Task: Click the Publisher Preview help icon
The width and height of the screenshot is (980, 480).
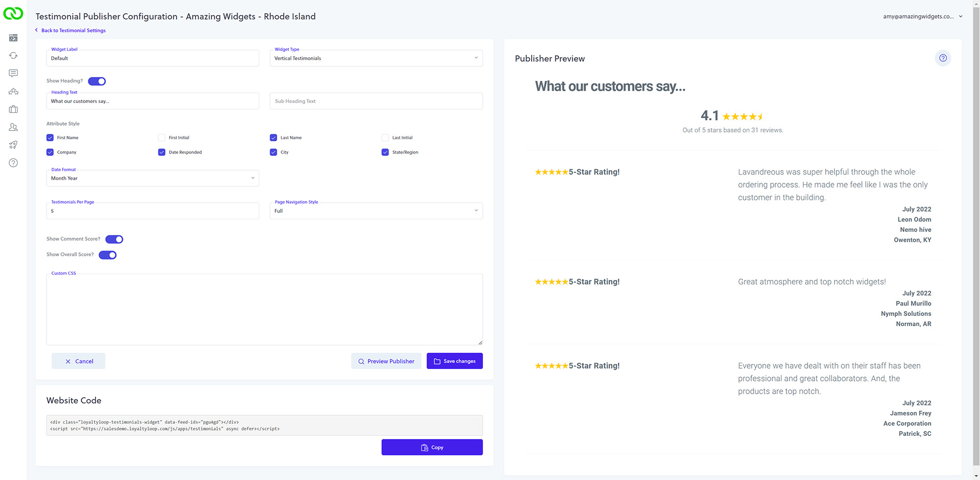Action: click(x=943, y=58)
